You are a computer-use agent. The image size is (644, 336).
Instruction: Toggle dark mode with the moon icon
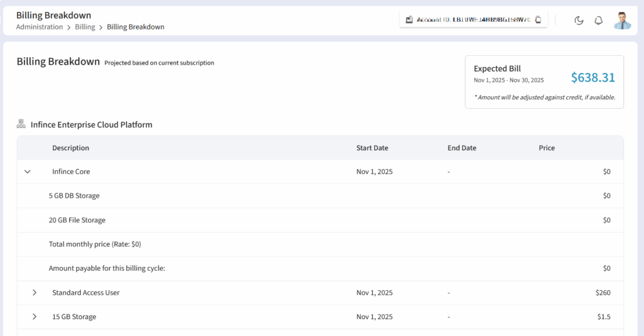pyautogui.click(x=579, y=20)
